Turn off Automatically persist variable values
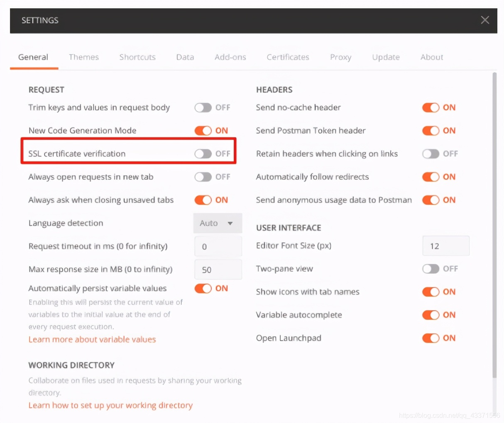Image resolution: width=504 pixels, height=423 pixels. tap(203, 288)
